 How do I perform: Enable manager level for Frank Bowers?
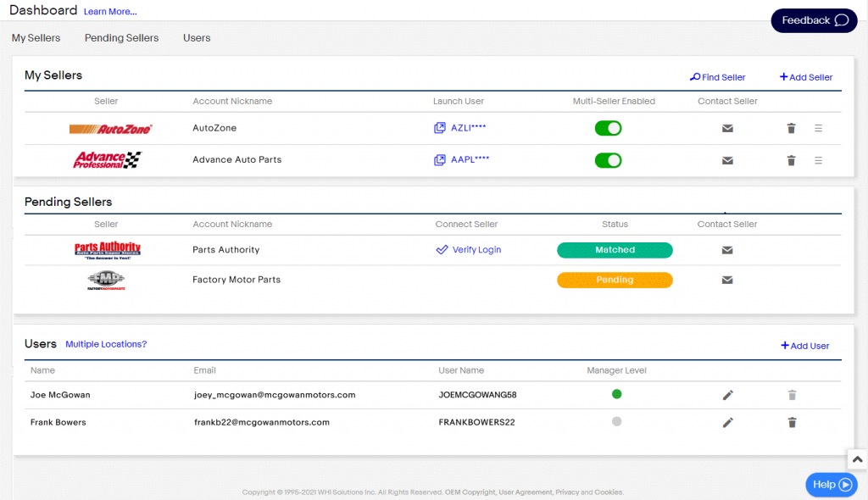pos(616,421)
